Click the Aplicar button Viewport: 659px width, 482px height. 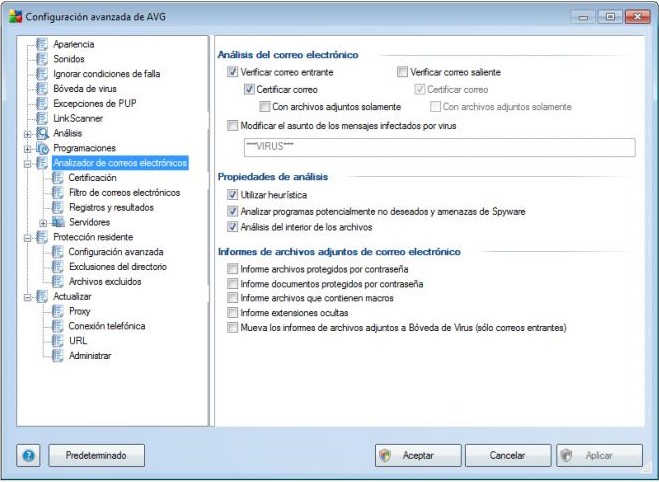point(599,456)
